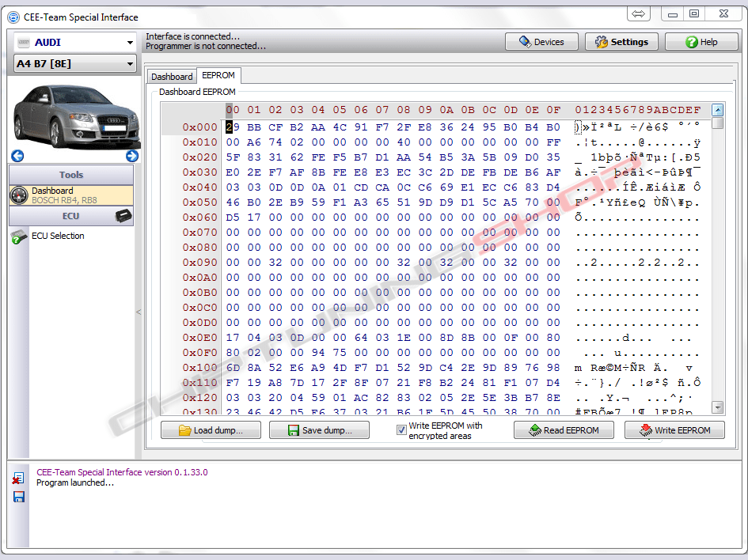Save the log with floppy disk icon
The height and width of the screenshot is (560, 748).
point(19,497)
